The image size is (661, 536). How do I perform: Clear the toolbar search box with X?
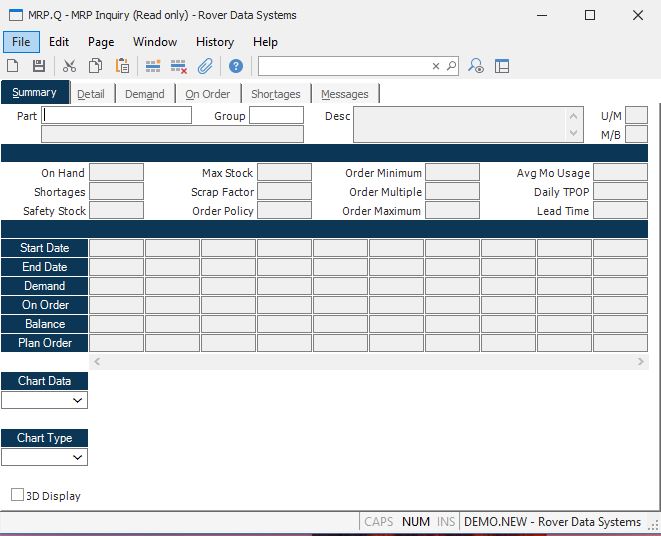coord(436,66)
